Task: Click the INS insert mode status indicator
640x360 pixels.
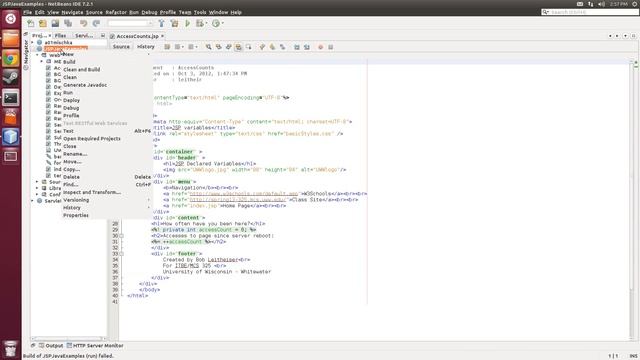Action: (x=633, y=356)
